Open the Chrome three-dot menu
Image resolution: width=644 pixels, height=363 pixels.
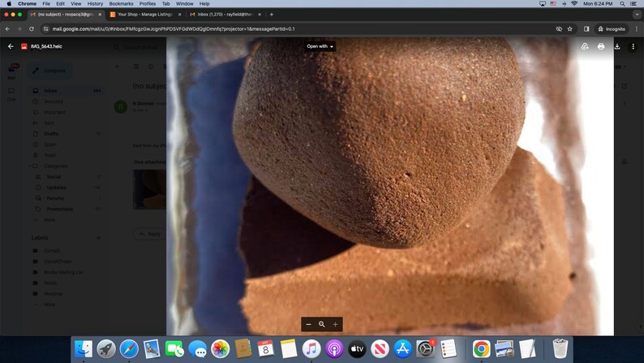click(x=637, y=28)
